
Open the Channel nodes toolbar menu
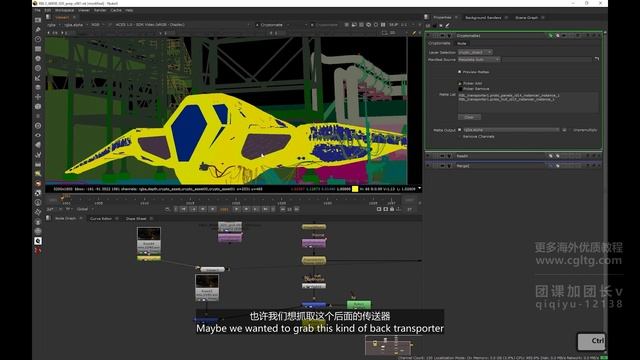coord(38,49)
